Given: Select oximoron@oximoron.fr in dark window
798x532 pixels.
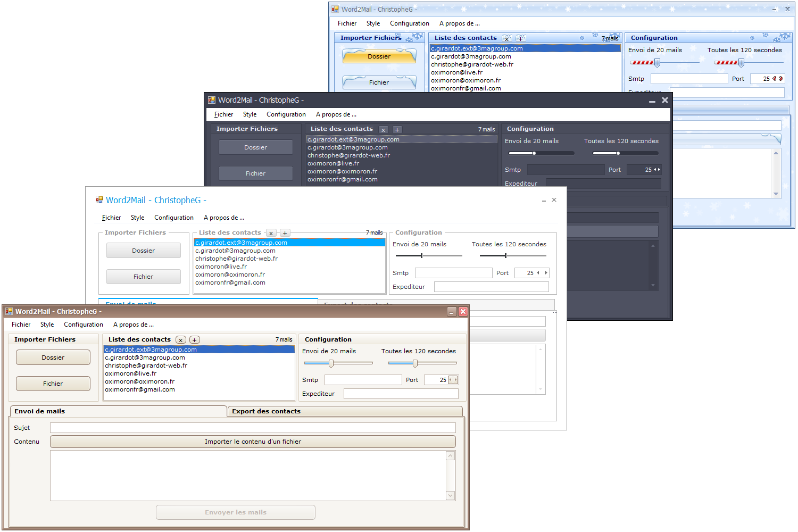Looking at the screenshot, I should (x=402, y=171).
